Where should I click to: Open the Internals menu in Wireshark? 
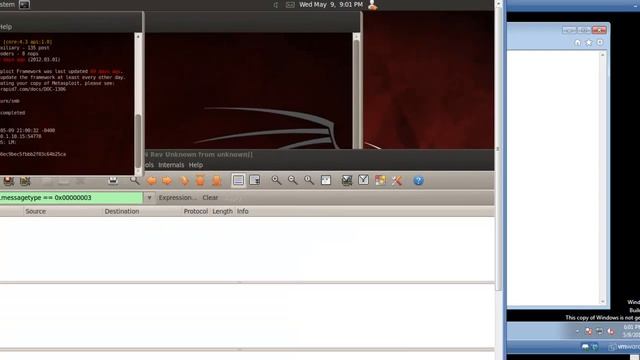point(171,165)
